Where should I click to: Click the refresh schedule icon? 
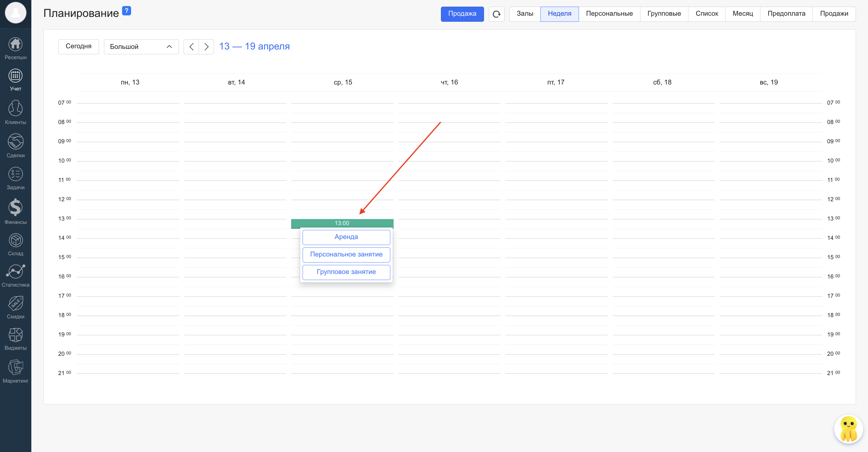(496, 14)
